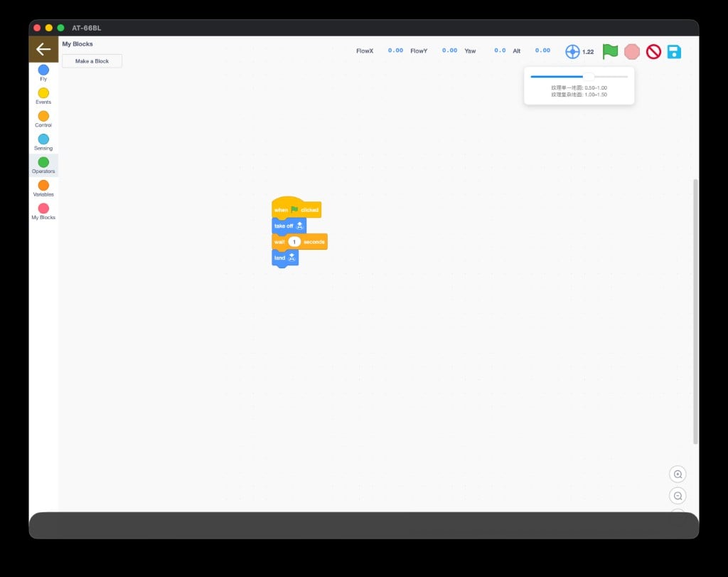Zoom in on the workspace
Viewport: 728px width, 577px height.
point(678,475)
